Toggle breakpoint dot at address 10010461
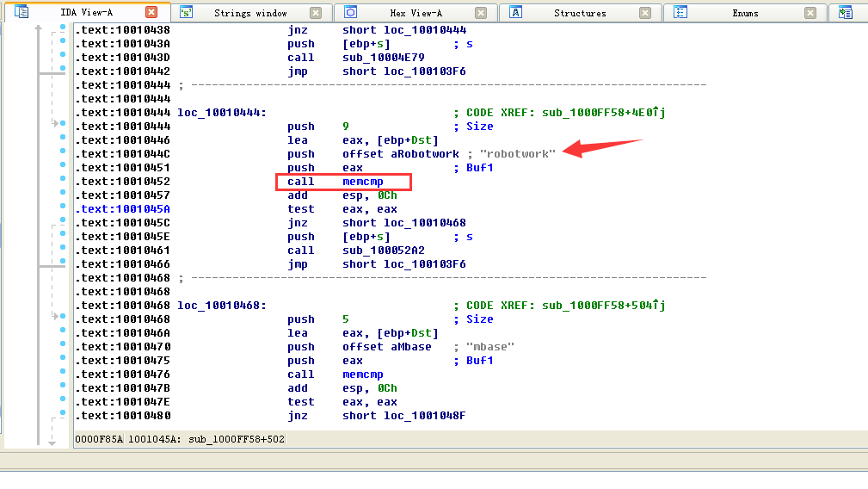 click(63, 247)
